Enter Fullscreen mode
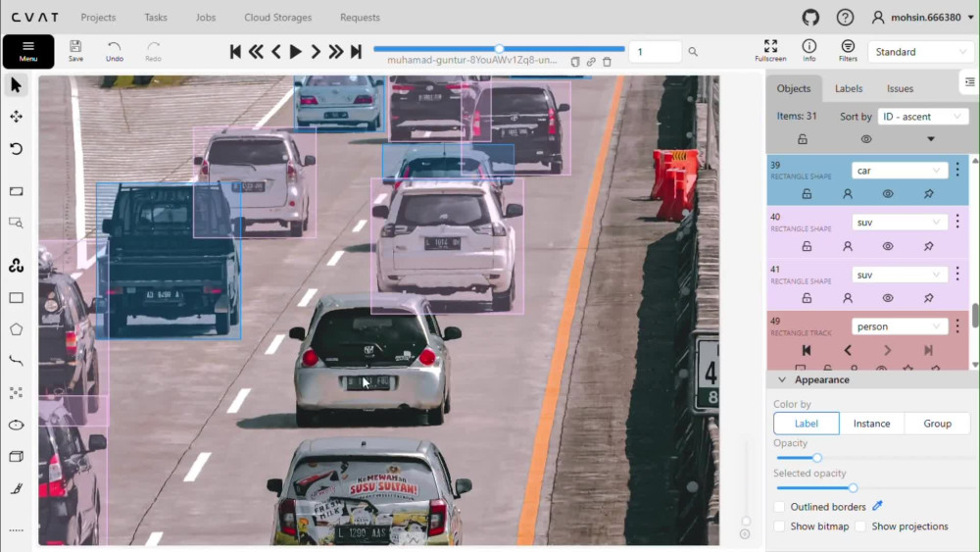Viewport: 980px width, 552px height. [x=770, y=51]
